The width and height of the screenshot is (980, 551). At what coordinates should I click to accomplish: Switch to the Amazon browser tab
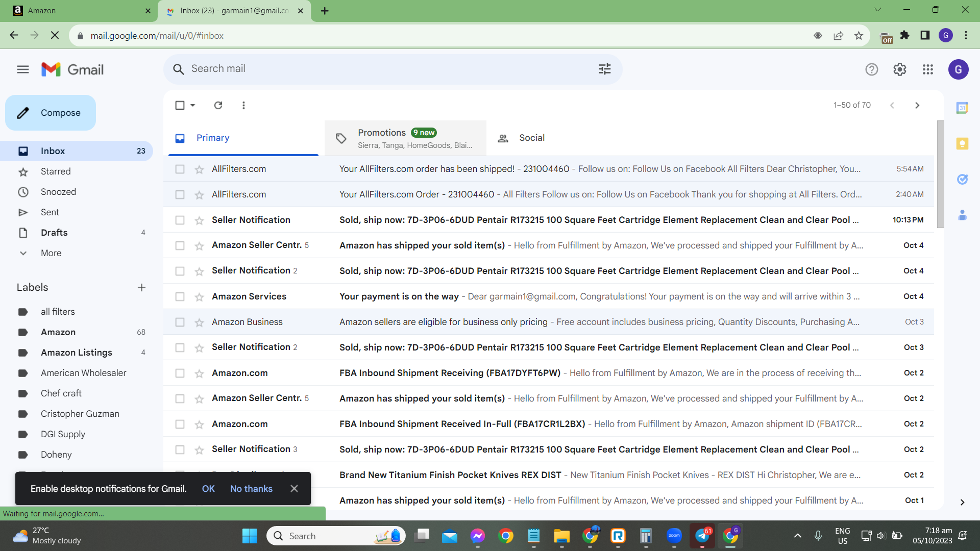(79, 11)
